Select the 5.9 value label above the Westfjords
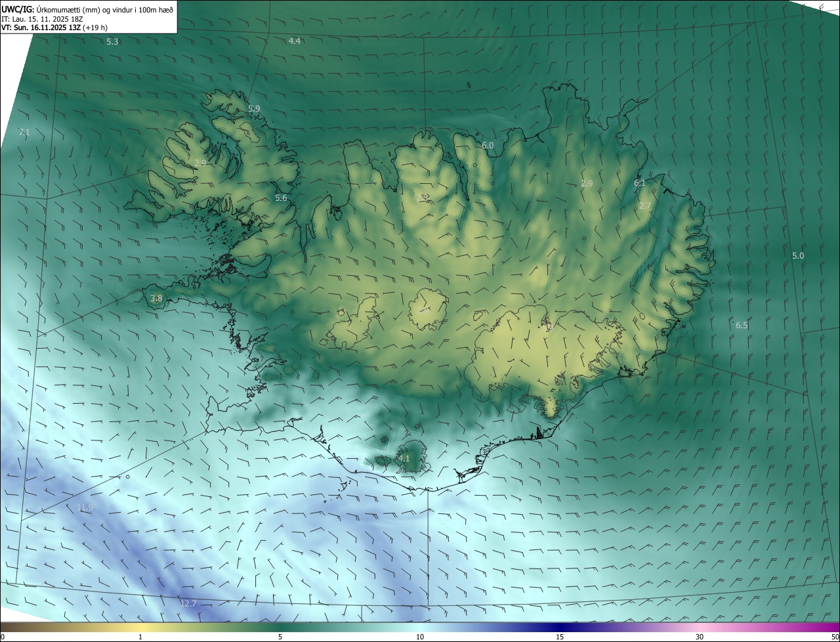This screenshot has height=642, width=840. tap(254, 108)
